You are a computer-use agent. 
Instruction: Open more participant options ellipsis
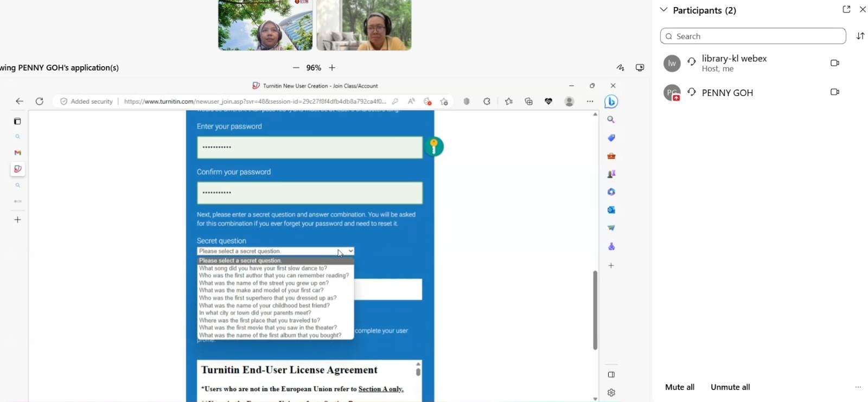tap(858, 387)
